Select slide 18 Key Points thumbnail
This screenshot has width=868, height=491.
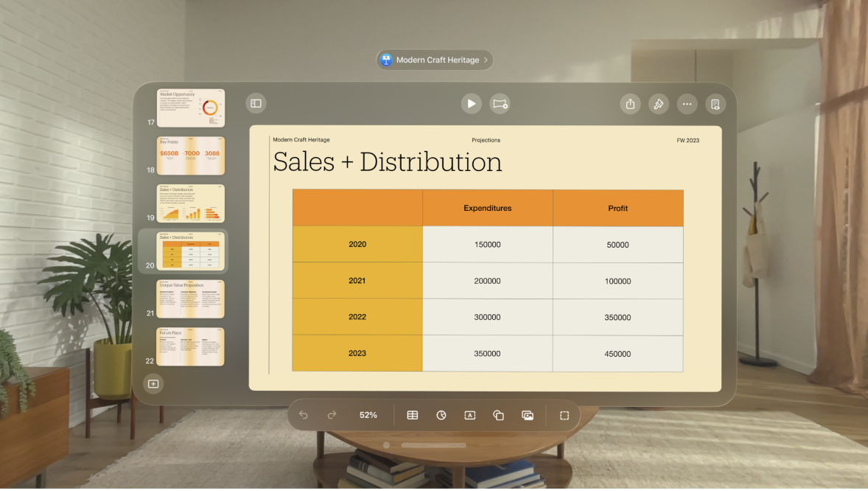click(191, 156)
